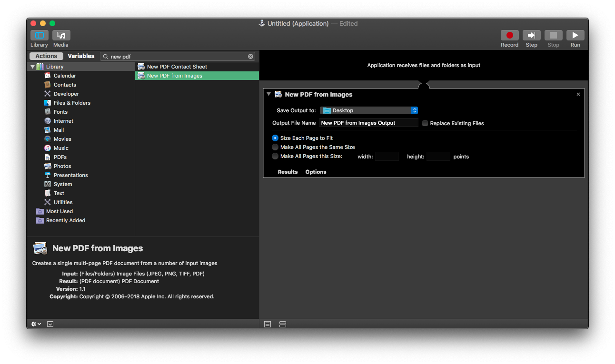Select the Utilities category icon

point(48,202)
